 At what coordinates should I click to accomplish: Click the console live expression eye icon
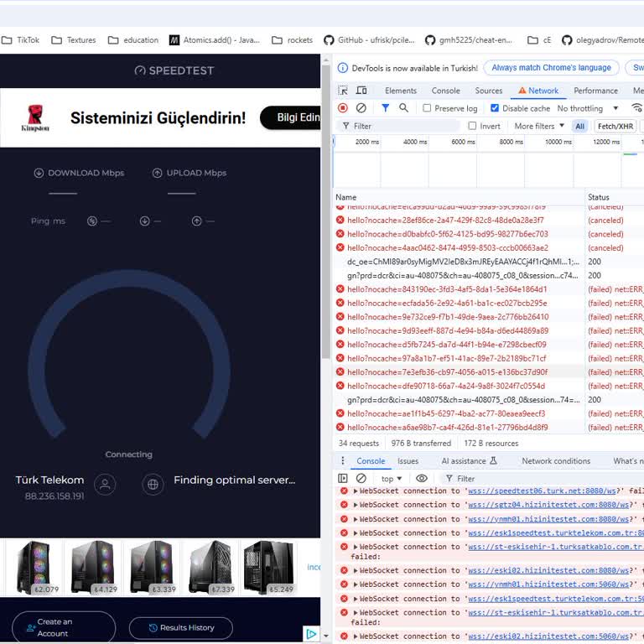click(422, 478)
